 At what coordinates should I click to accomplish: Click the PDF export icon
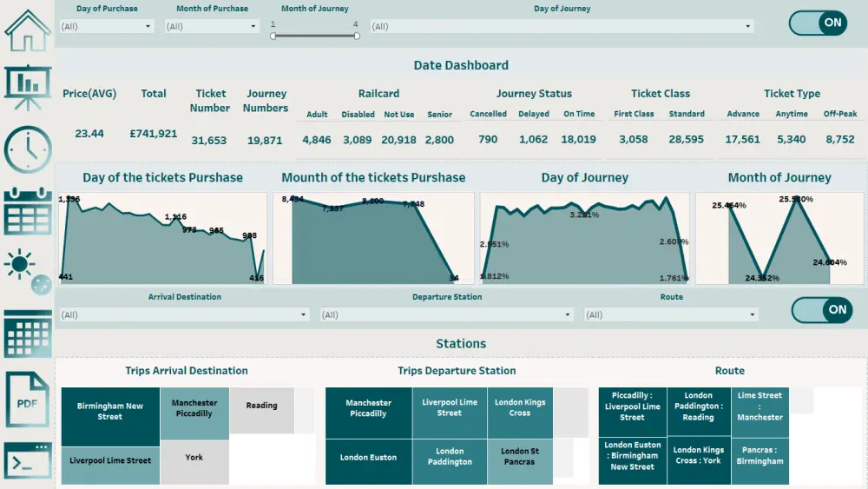point(28,400)
